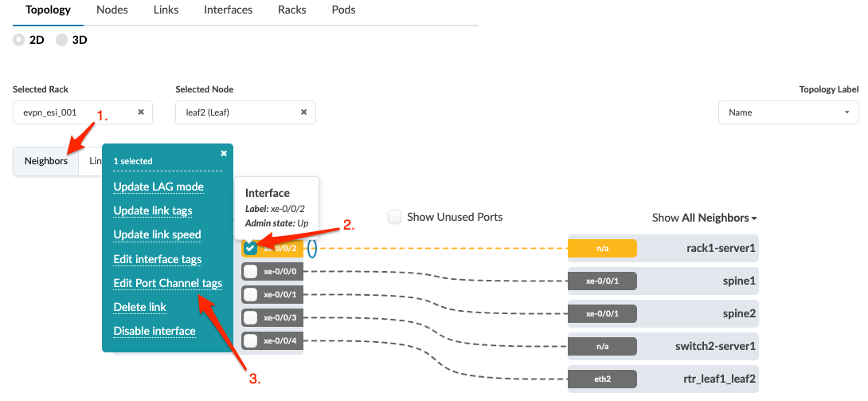Click Edit Port Channel tags link
The width and height of the screenshot is (868, 401).
tap(167, 283)
